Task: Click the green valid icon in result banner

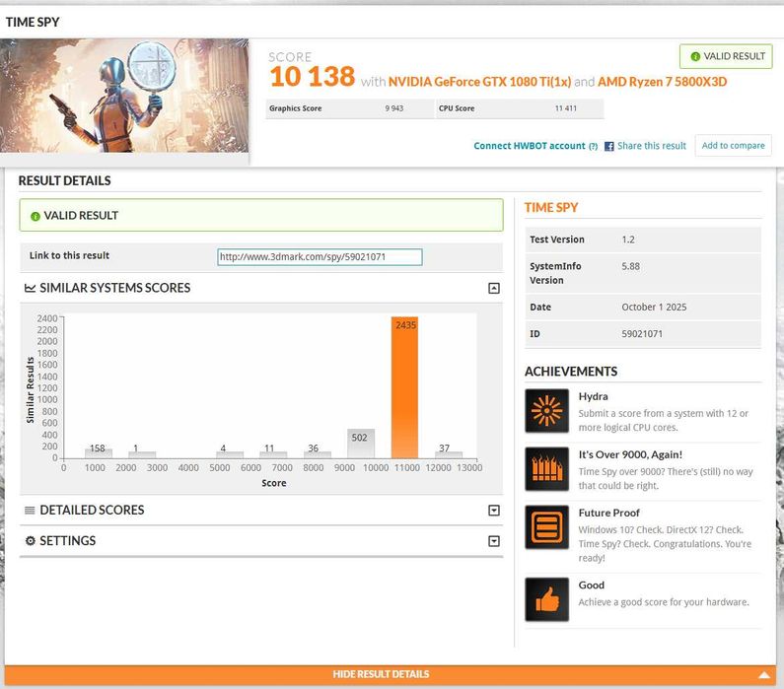Action: pyautogui.click(x=35, y=216)
